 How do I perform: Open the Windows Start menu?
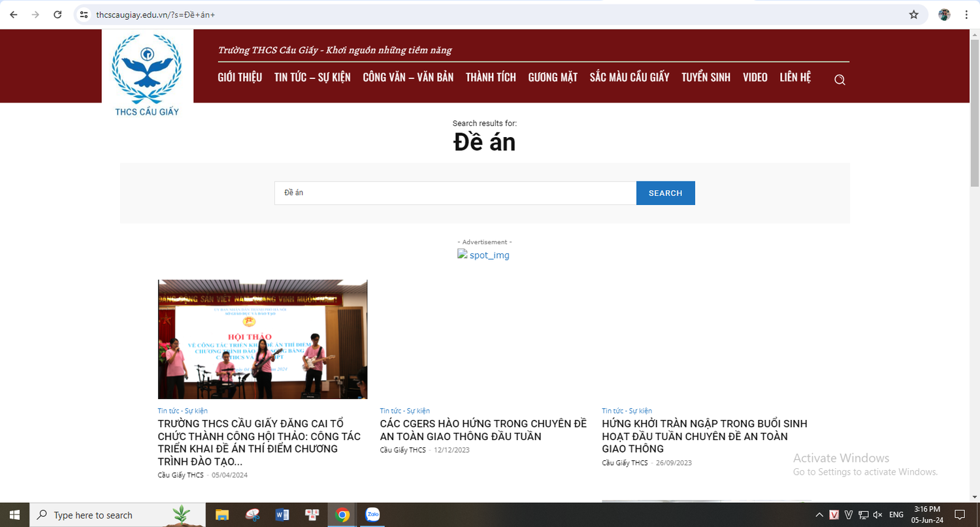[14, 515]
